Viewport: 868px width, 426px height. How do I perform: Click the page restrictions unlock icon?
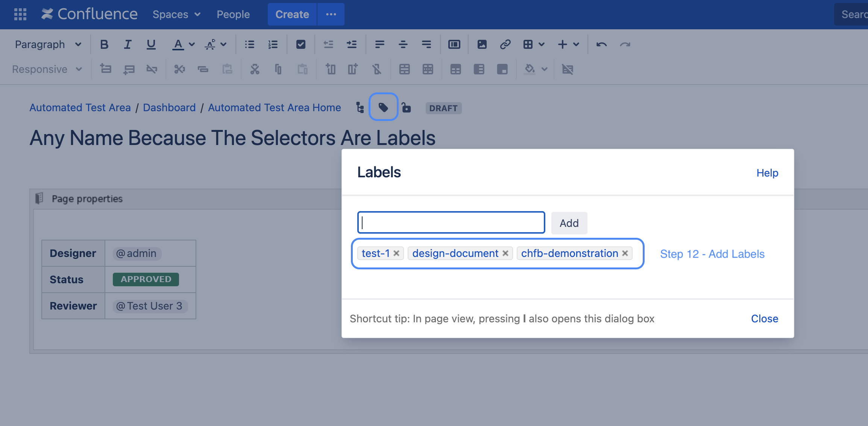tap(406, 108)
